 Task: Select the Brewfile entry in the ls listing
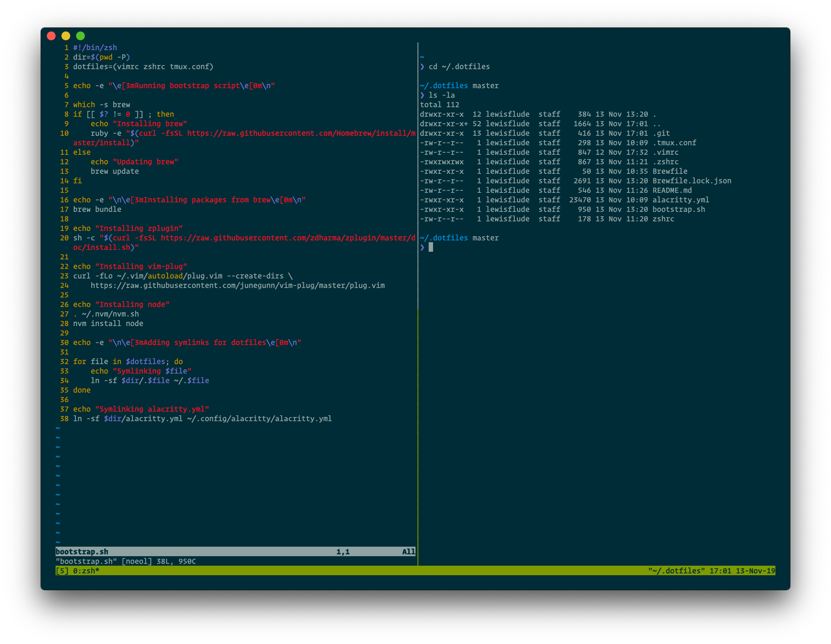pos(670,171)
